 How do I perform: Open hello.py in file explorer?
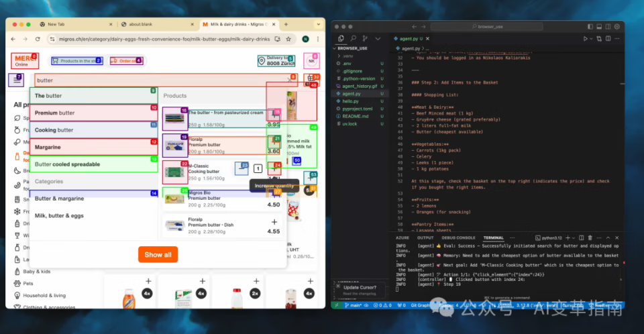pos(350,101)
